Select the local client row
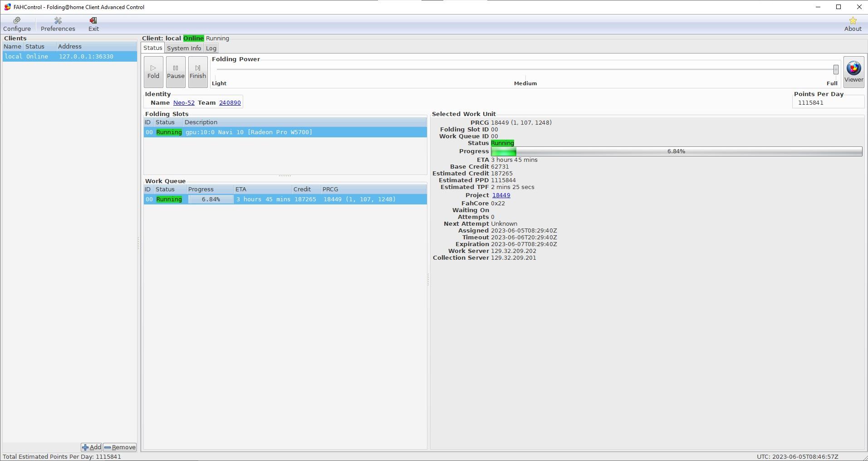 coord(70,57)
